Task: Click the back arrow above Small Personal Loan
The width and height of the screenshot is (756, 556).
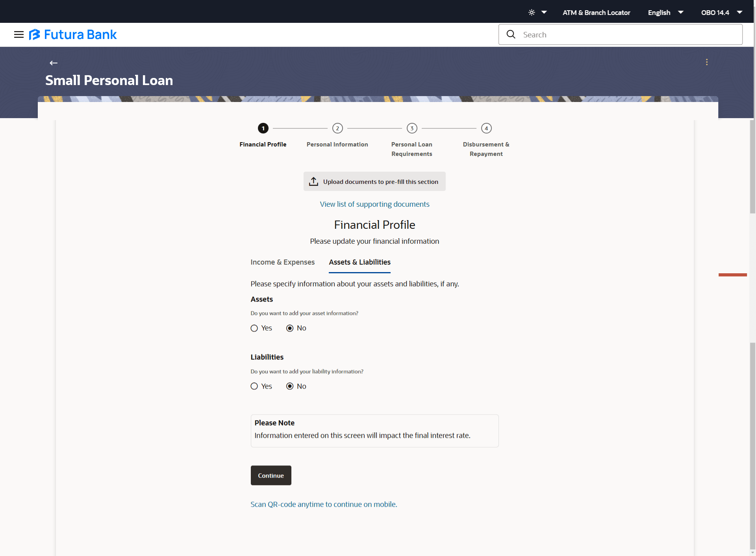Action: (x=54, y=63)
